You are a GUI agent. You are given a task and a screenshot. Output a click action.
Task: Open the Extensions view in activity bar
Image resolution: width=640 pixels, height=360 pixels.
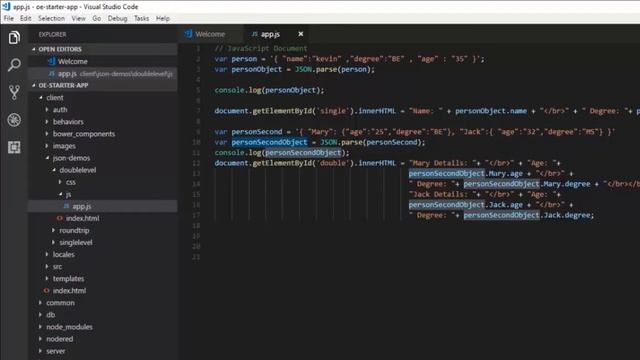(14, 147)
